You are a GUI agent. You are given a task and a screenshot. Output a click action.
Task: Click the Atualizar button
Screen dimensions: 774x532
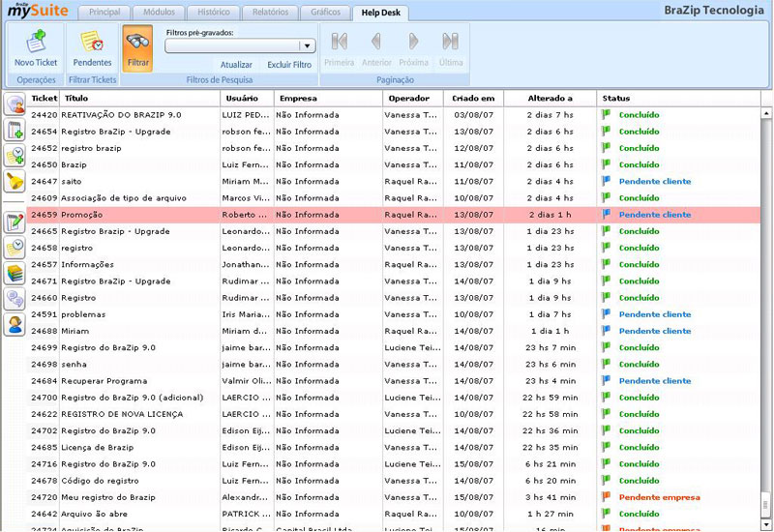[x=236, y=65]
